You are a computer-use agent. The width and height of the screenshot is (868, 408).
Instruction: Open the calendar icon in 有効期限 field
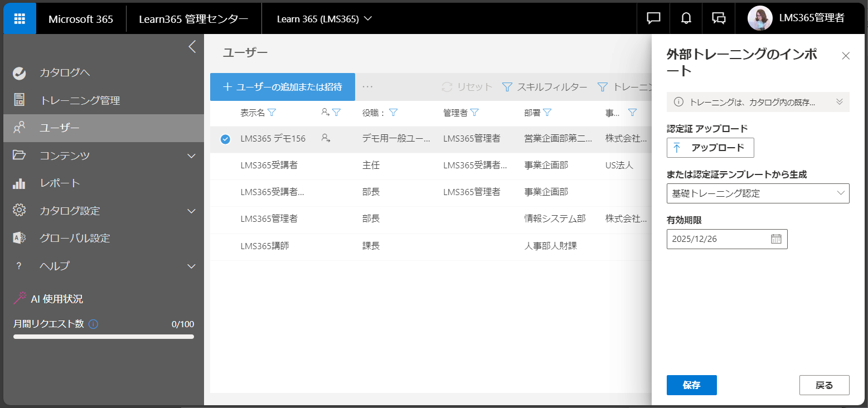[x=776, y=239]
